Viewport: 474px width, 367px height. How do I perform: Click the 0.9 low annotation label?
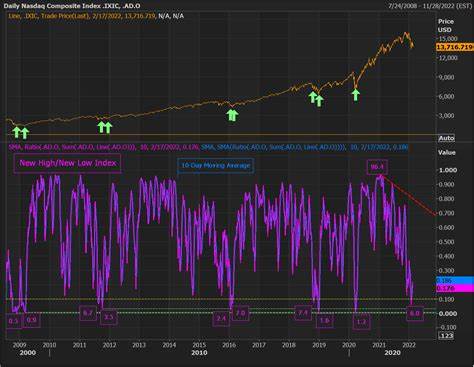pyautogui.click(x=32, y=320)
